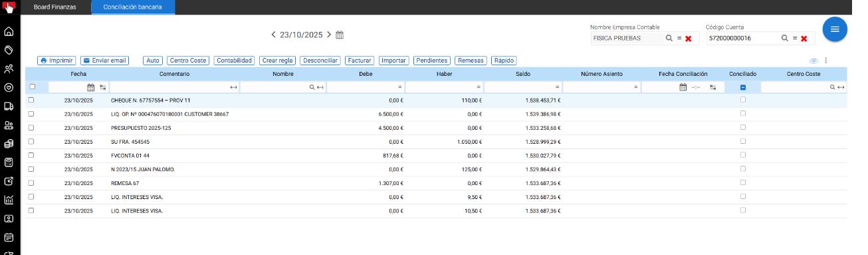Viewport: 868px width, 255px height.
Task: Open the three-dot options menu above table
Action: click(826, 61)
